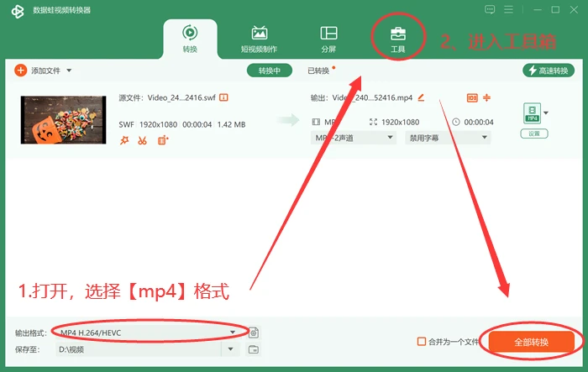
Task: Rename output with the pencil icon
Action: pyautogui.click(x=421, y=97)
